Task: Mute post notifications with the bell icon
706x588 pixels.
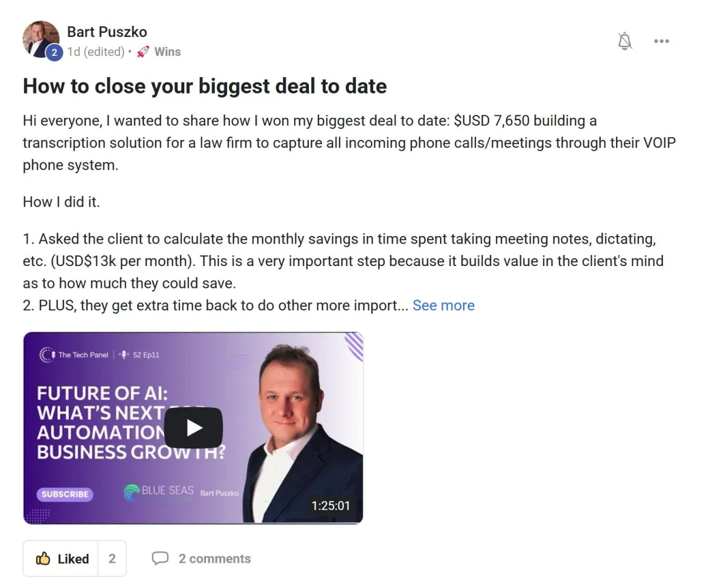Action: (x=625, y=41)
